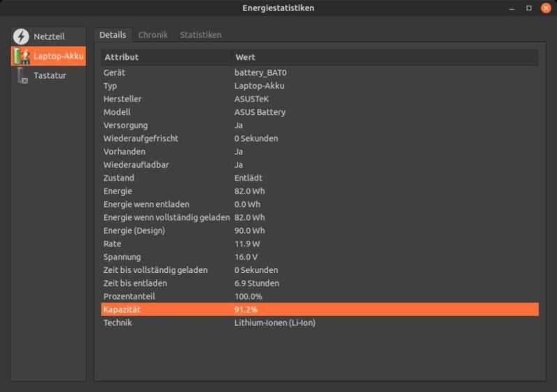Choose the Tastatur label in device list
Image resolution: width=557 pixels, height=392 pixels.
(50, 76)
